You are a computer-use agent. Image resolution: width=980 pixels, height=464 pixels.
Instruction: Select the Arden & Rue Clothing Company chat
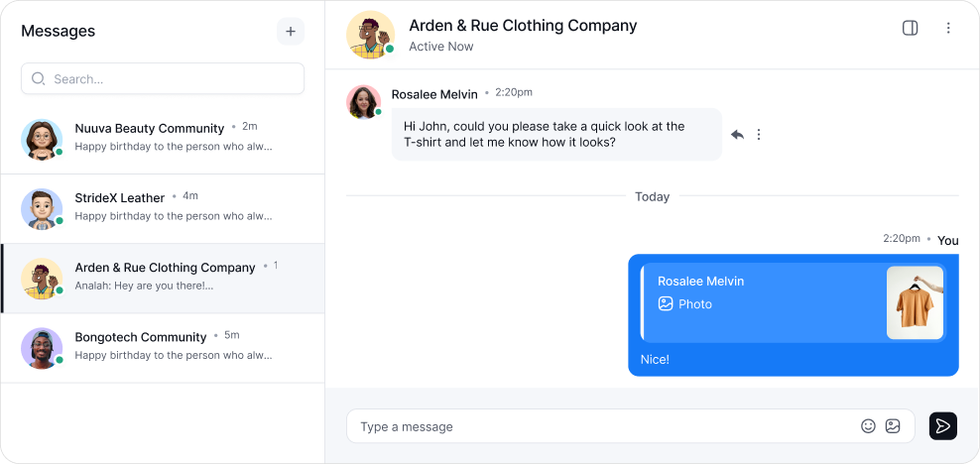pyautogui.click(x=163, y=279)
